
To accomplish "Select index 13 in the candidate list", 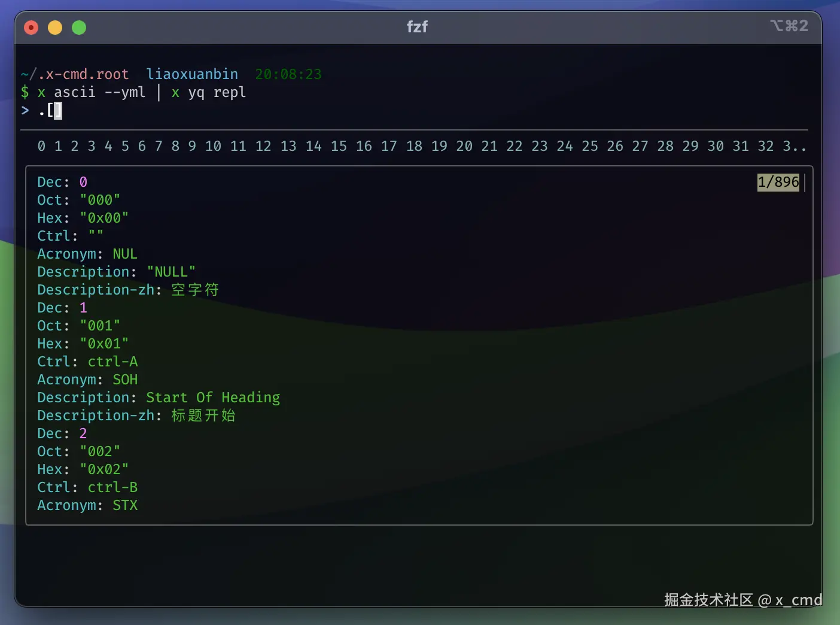I will [288, 146].
